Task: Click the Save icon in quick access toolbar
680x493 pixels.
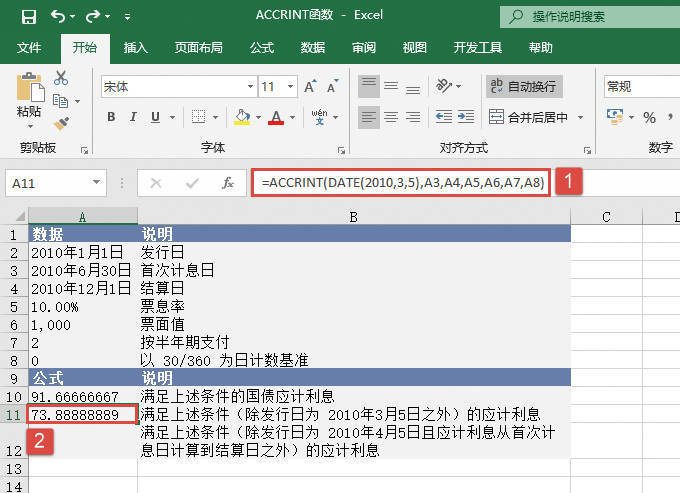Action: (29, 16)
